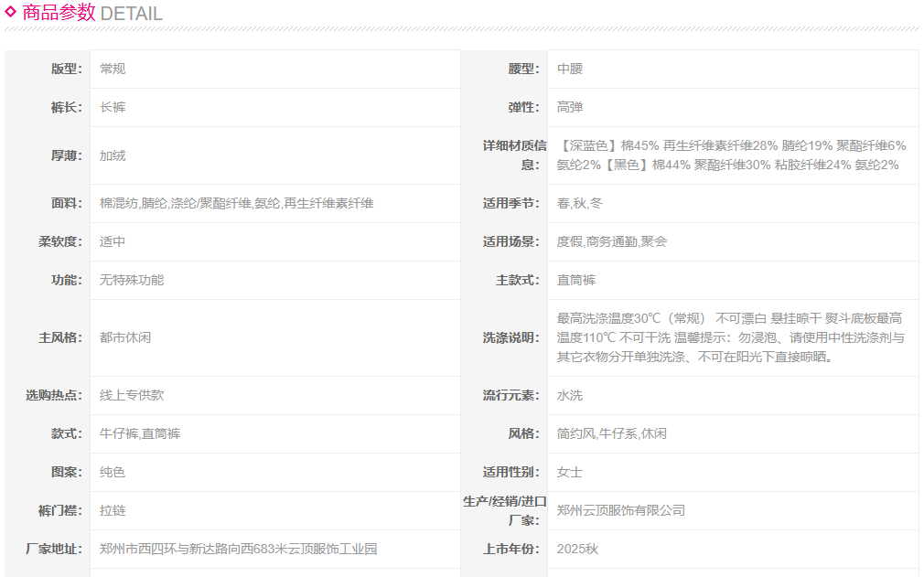Select the 主款式 value 直筒裤
Screen dimensions: 924x577
click(576, 280)
